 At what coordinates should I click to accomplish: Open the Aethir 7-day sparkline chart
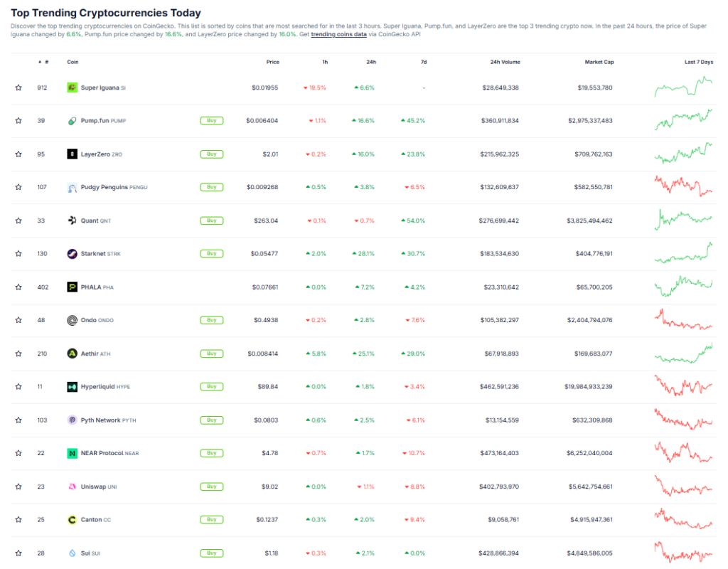pos(683,353)
